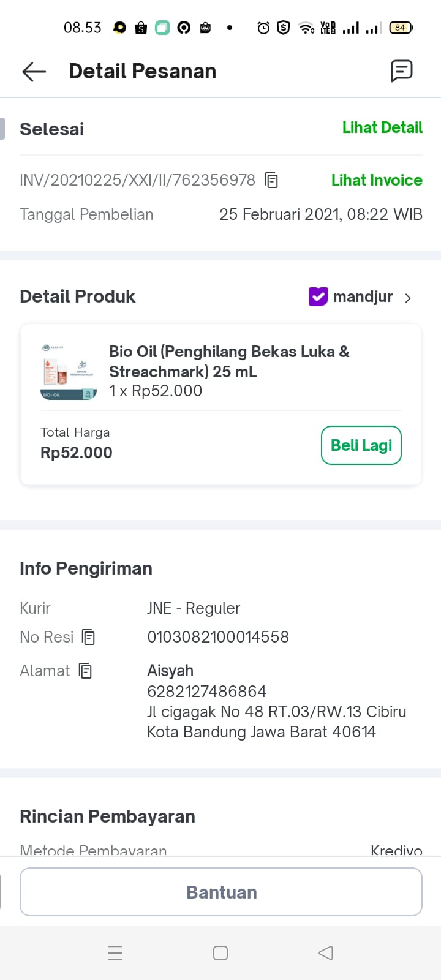Open the Lihat Invoice link
This screenshot has height=980, width=441.
377,180
